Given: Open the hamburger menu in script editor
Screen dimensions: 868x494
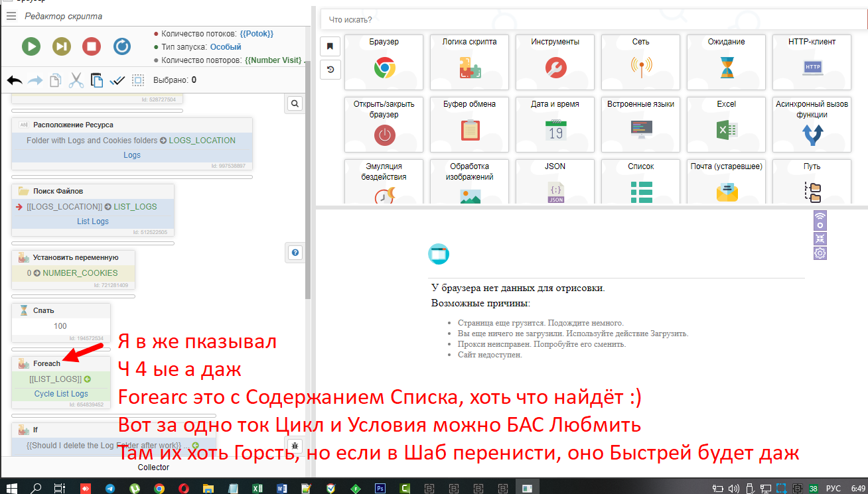Looking at the screenshot, I should (11, 16).
